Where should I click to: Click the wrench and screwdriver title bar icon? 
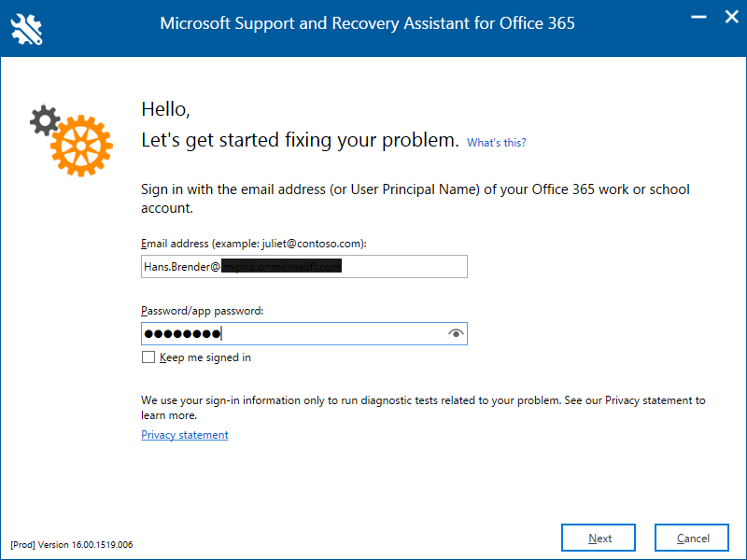click(27, 28)
